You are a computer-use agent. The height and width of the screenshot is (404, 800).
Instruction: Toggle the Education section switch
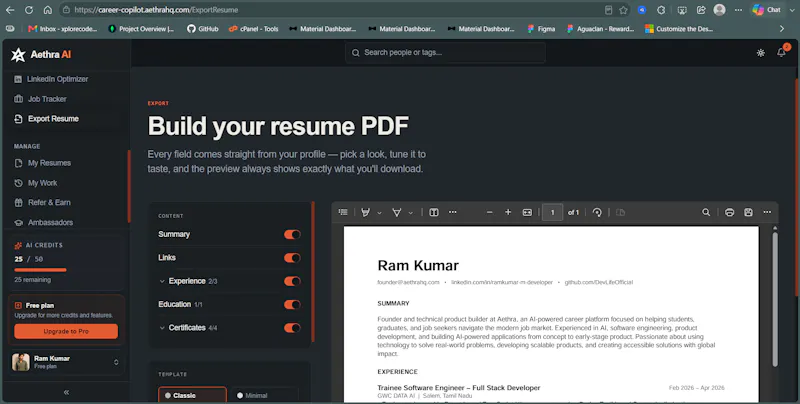click(292, 305)
